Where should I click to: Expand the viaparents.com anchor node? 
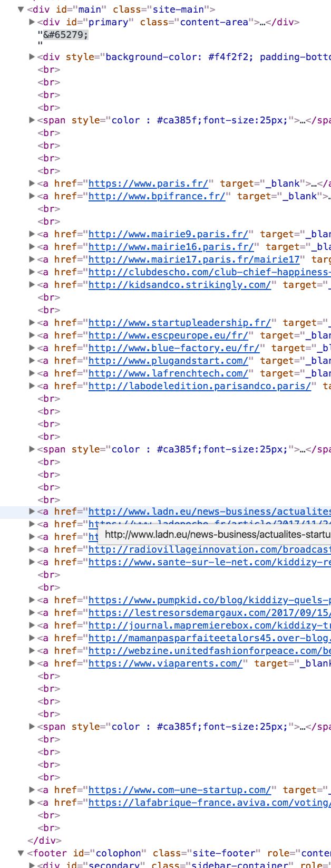(32, 663)
